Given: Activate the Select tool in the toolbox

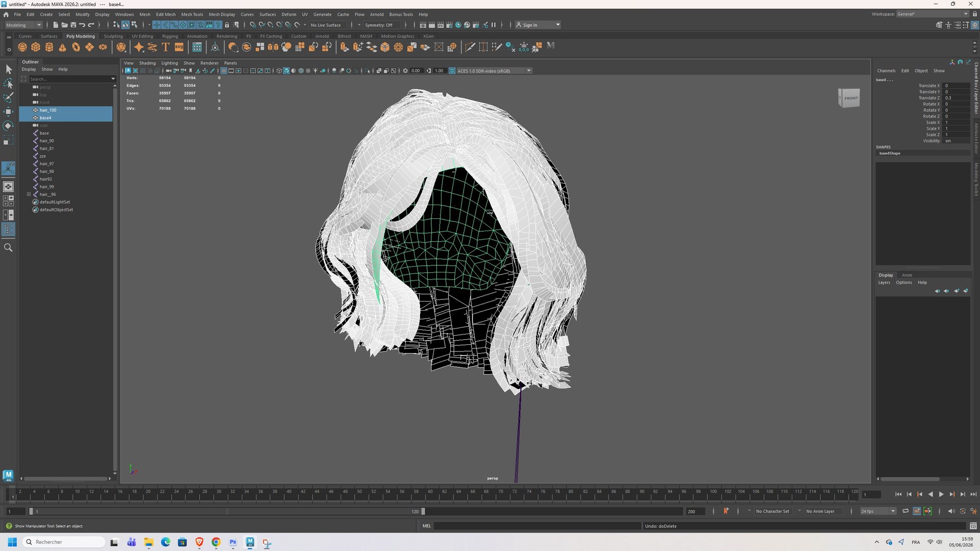Looking at the screenshot, I should pyautogui.click(x=8, y=69).
